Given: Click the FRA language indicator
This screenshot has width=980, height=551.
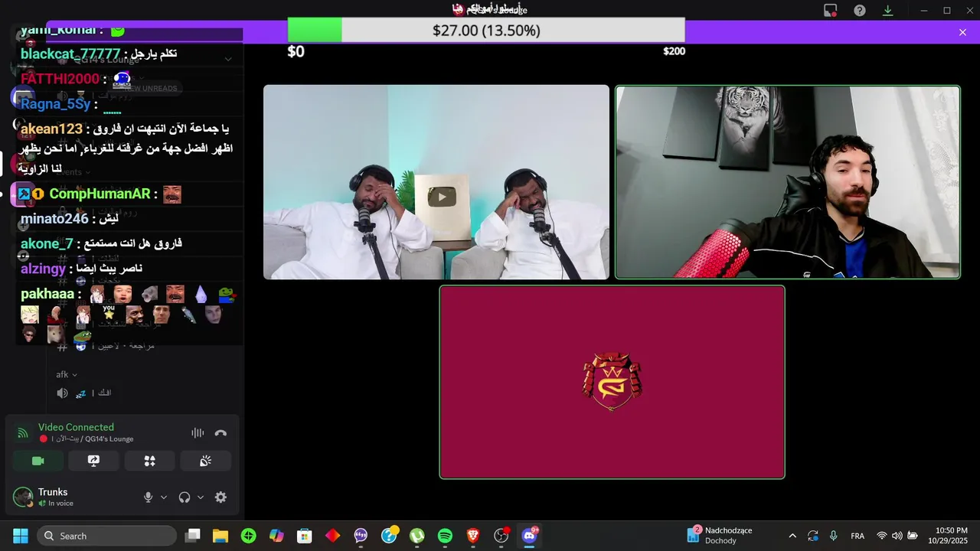Looking at the screenshot, I should (857, 536).
